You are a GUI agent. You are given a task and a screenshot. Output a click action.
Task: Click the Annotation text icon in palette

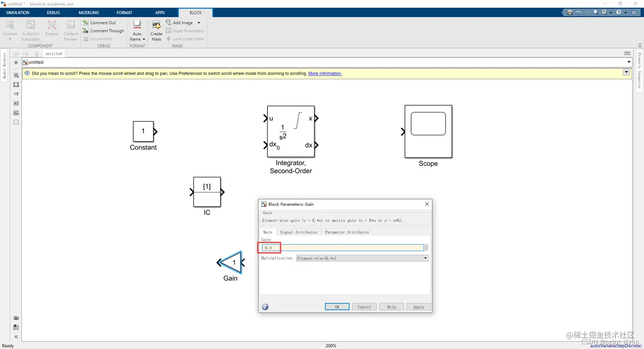pyautogui.click(x=16, y=104)
